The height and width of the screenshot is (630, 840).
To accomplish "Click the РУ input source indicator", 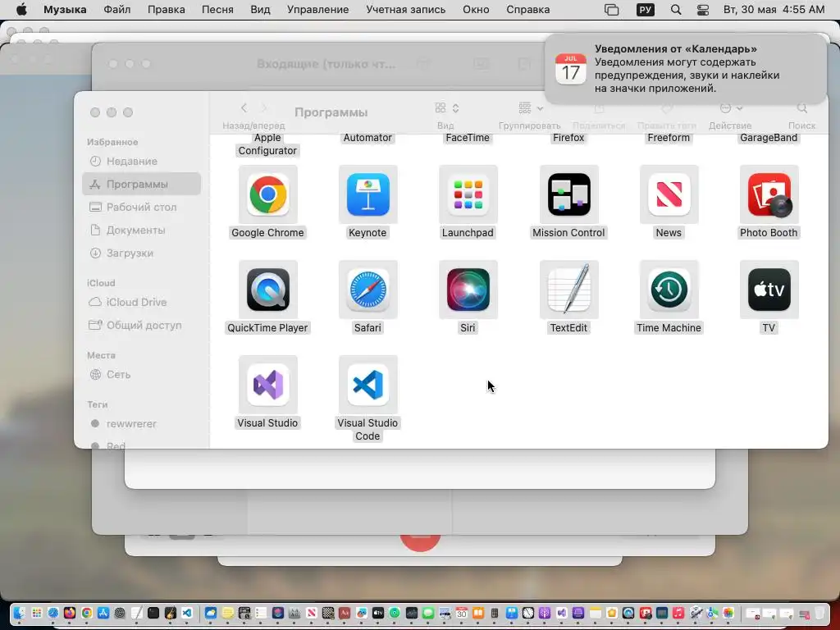I will pos(645,10).
